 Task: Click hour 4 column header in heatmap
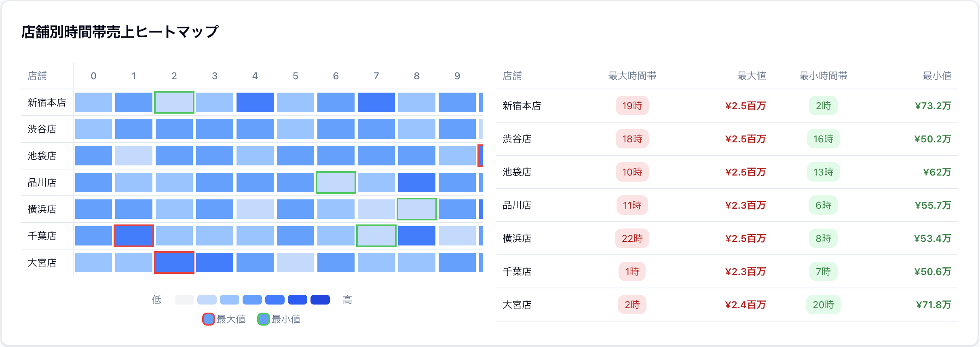[255, 76]
